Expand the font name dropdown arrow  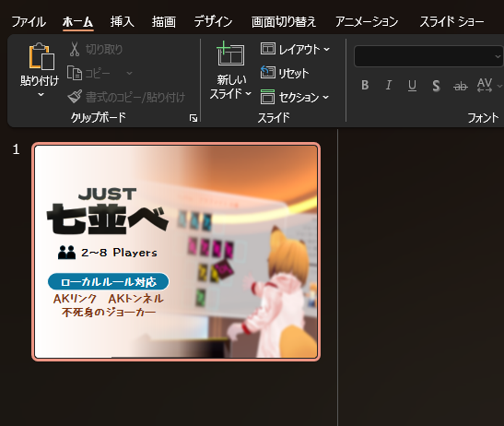[x=498, y=56]
